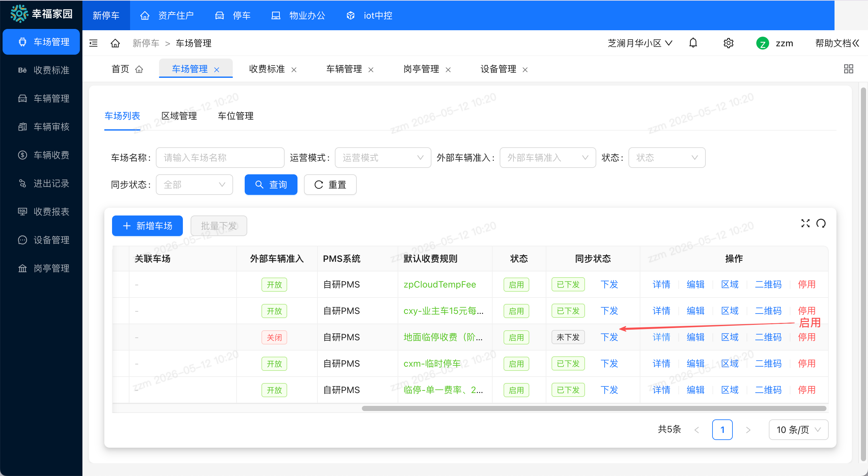The height and width of the screenshot is (476, 868).
Task: Open 收费报表 in the sidebar
Action: tap(41, 212)
